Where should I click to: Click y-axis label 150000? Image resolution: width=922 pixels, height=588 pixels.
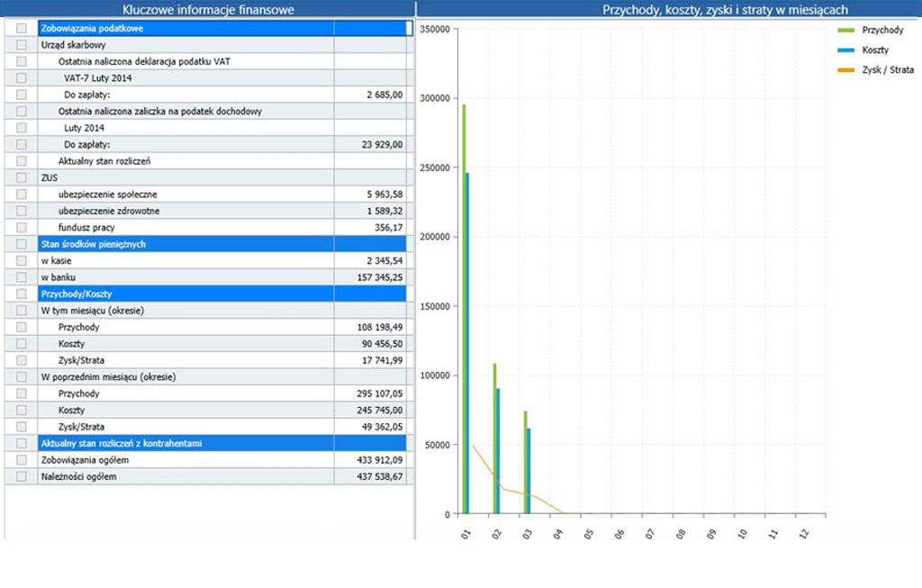pyautogui.click(x=435, y=306)
